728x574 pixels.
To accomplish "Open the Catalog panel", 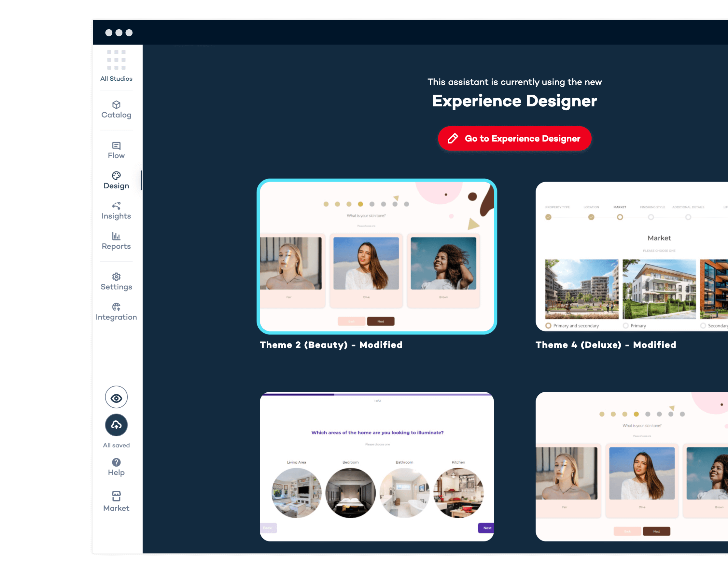I will (x=116, y=108).
